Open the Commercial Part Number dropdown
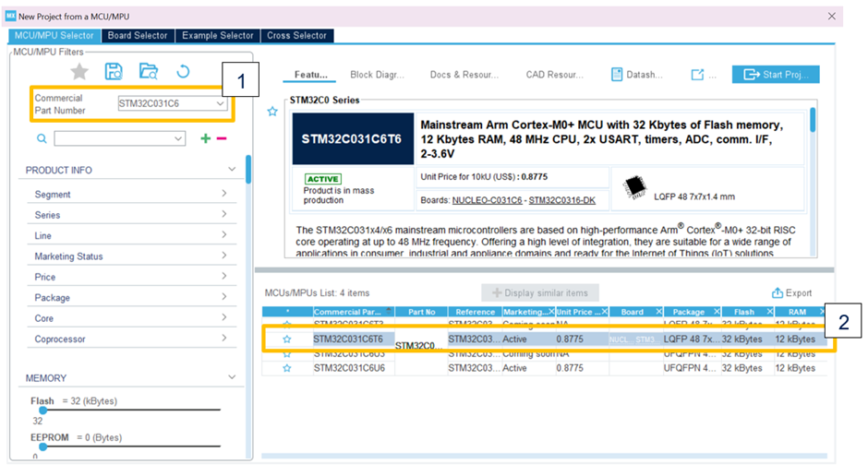Viewport: 868px width, 476px height. tap(220, 103)
